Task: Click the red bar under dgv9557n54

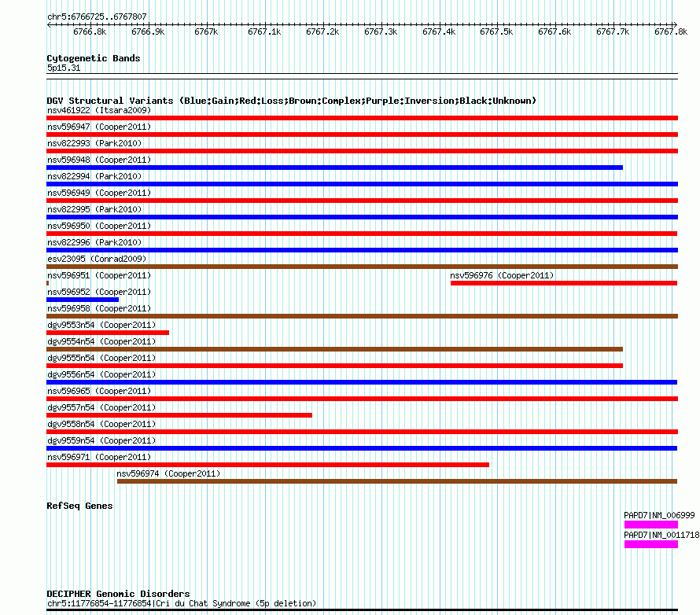Action: [x=179, y=415]
